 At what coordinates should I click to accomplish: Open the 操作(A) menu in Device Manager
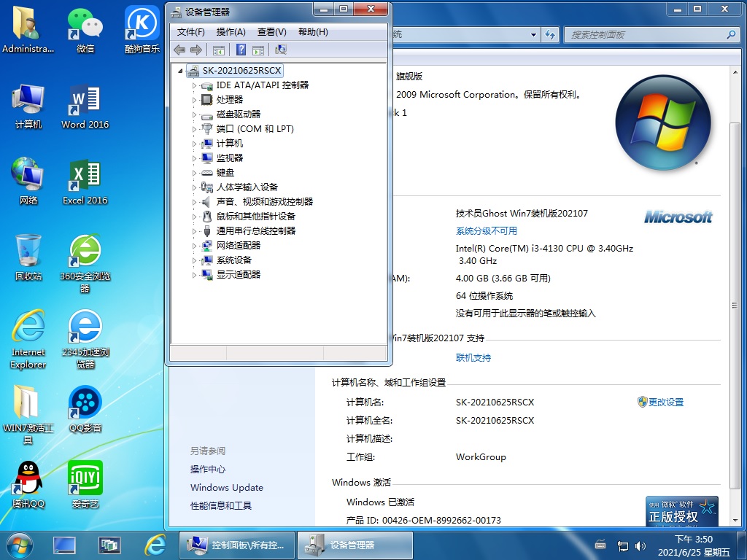231,32
